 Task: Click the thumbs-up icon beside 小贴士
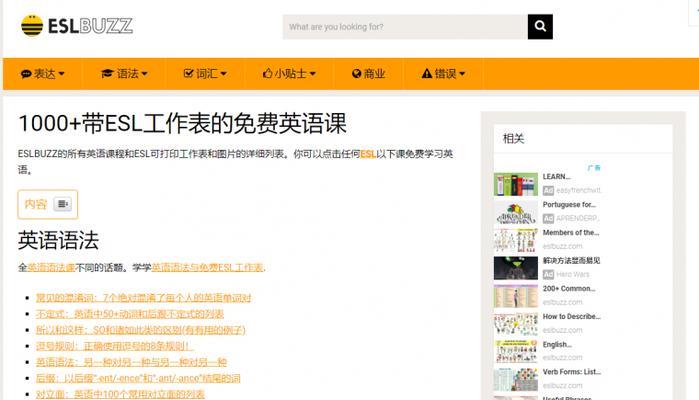267,73
